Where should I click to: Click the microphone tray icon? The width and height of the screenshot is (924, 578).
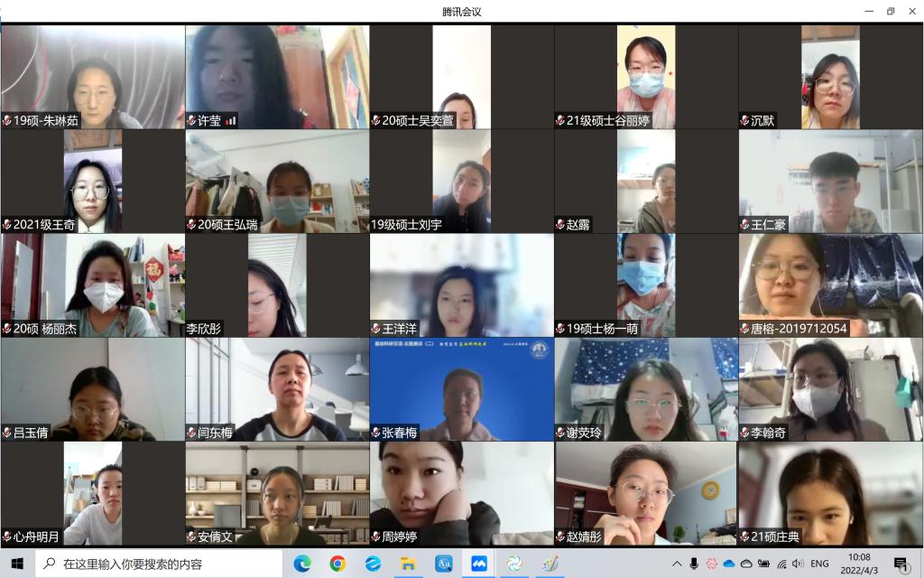pos(694,564)
